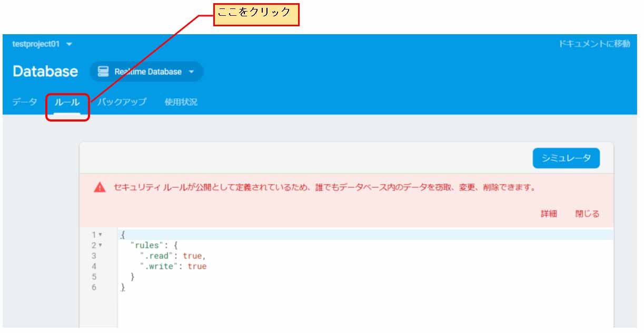Click the "rules" key in the editor

point(150,245)
